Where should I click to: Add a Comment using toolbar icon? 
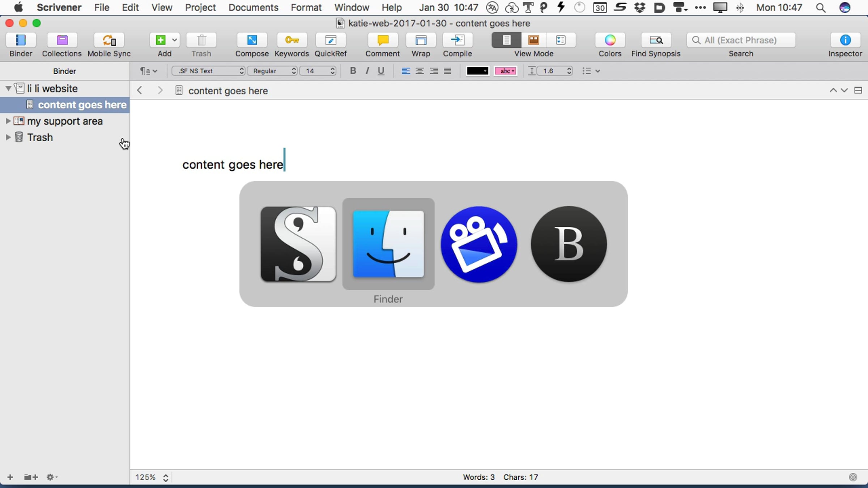[x=382, y=40]
